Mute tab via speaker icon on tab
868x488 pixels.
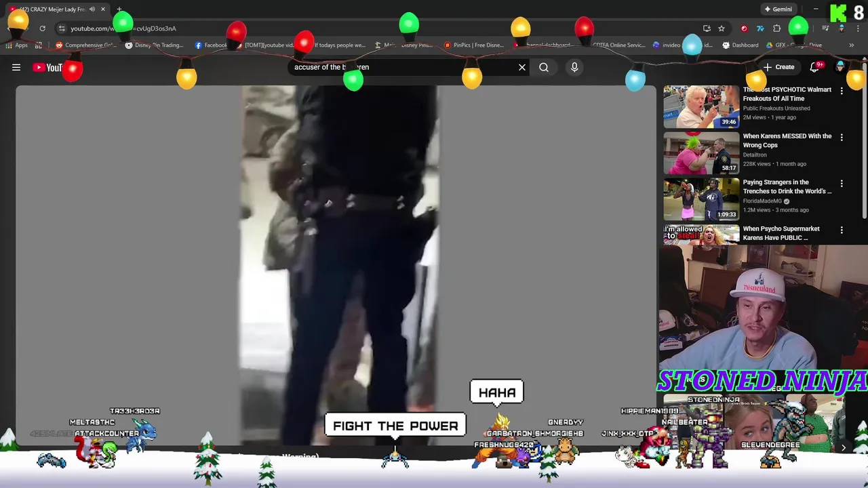(x=92, y=9)
